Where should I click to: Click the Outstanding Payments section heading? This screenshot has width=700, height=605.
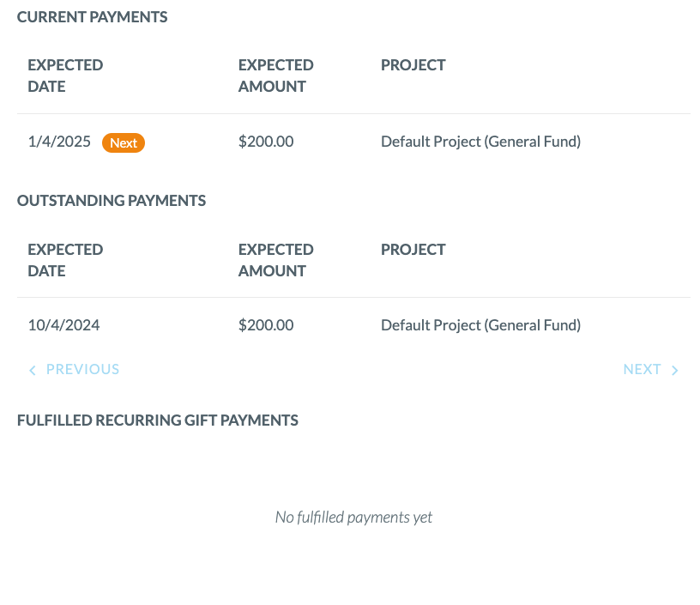click(x=112, y=201)
